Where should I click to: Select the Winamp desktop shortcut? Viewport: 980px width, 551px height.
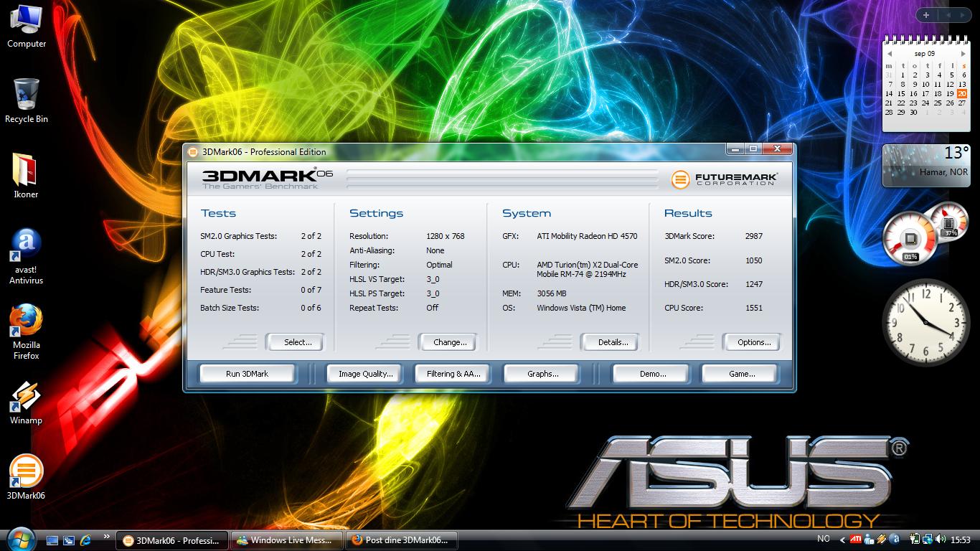pos(27,402)
